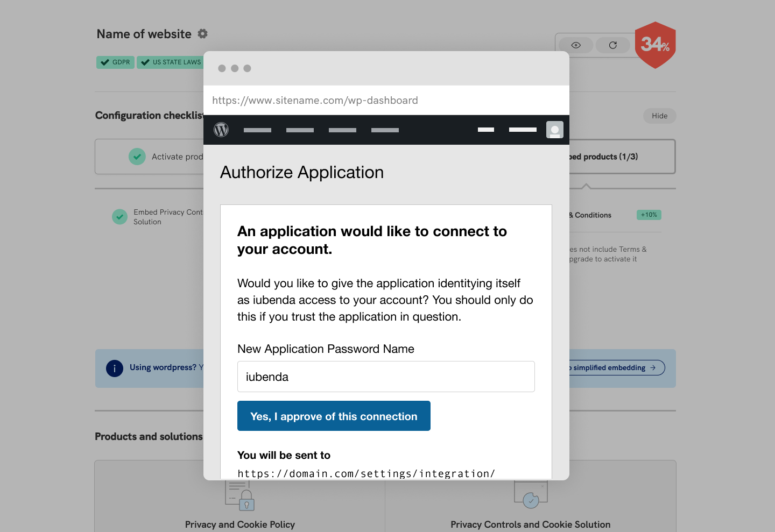775x532 pixels.
Task: Approve the iubenda application connection
Action: (334, 416)
